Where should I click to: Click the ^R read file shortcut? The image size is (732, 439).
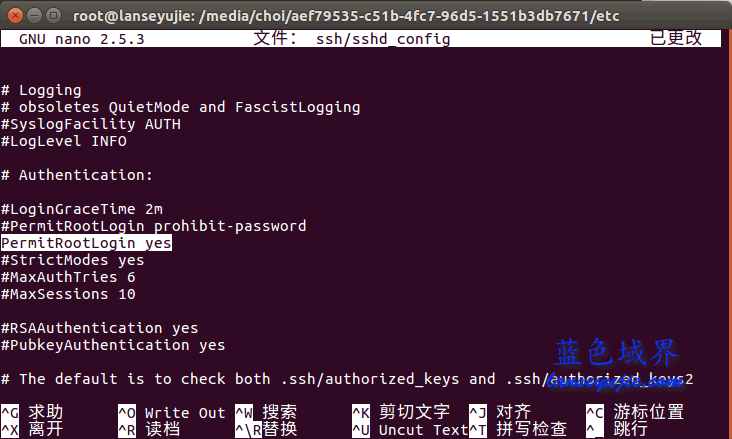(149, 429)
